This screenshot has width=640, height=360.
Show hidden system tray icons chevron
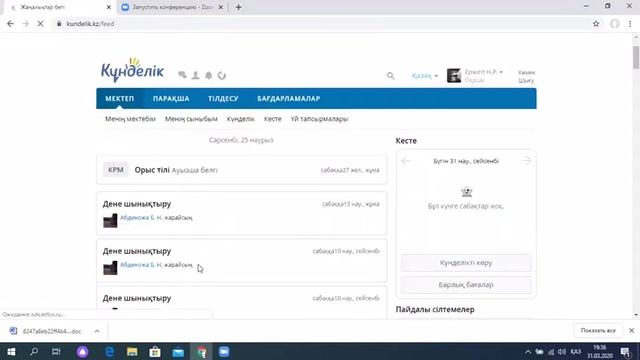tap(528, 352)
